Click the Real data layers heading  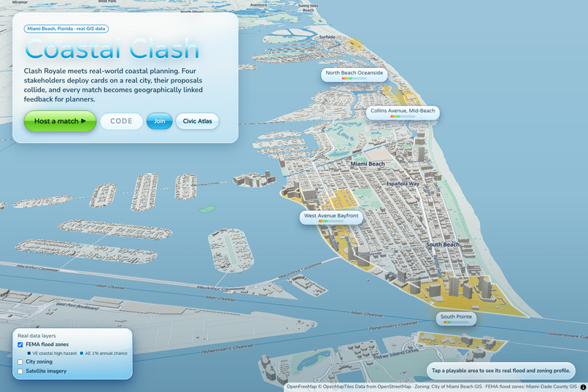point(36,336)
